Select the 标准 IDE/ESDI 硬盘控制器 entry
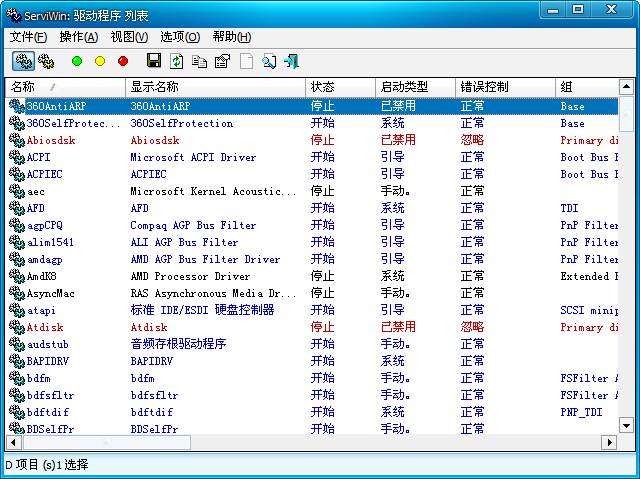Image resolution: width=640 pixels, height=479 pixels. 202,310
